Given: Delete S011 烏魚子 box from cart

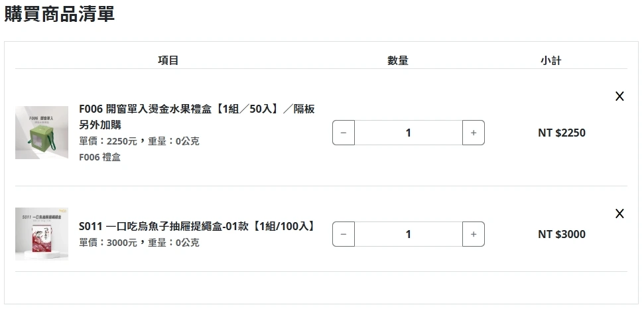Looking at the screenshot, I should [x=619, y=214].
